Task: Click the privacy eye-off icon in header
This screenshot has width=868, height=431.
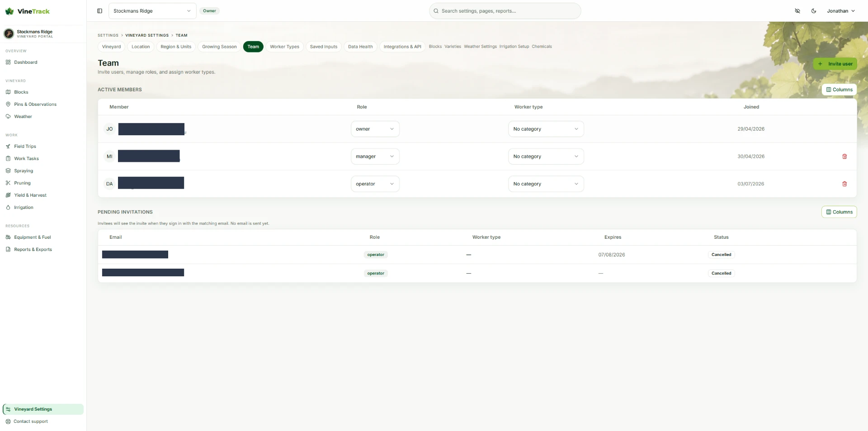Action: pos(797,11)
